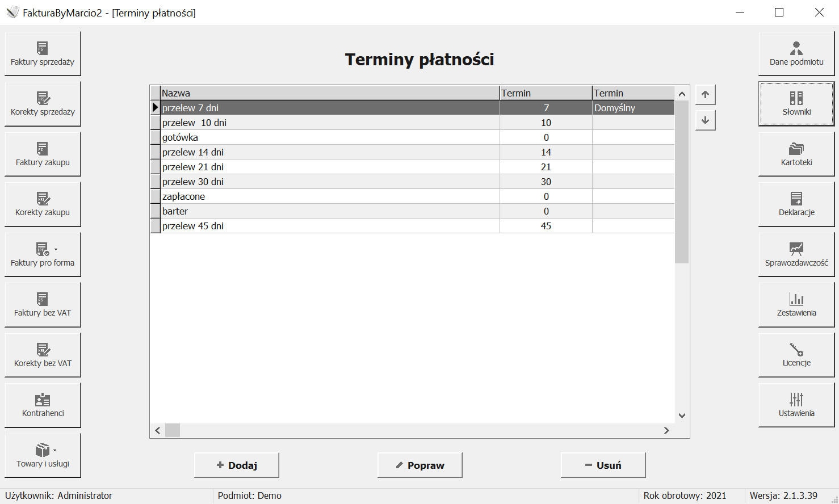
Task: Open Zestawienia reports
Action: [x=796, y=304]
